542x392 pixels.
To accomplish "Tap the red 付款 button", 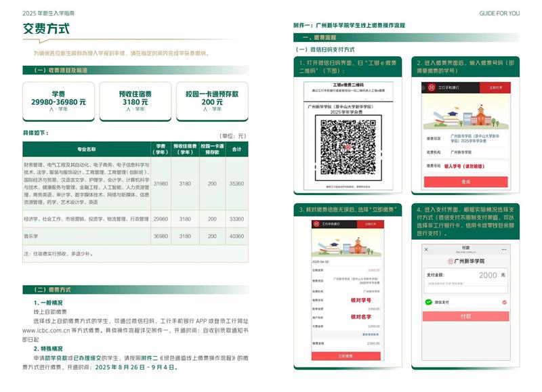I will [x=465, y=316].
